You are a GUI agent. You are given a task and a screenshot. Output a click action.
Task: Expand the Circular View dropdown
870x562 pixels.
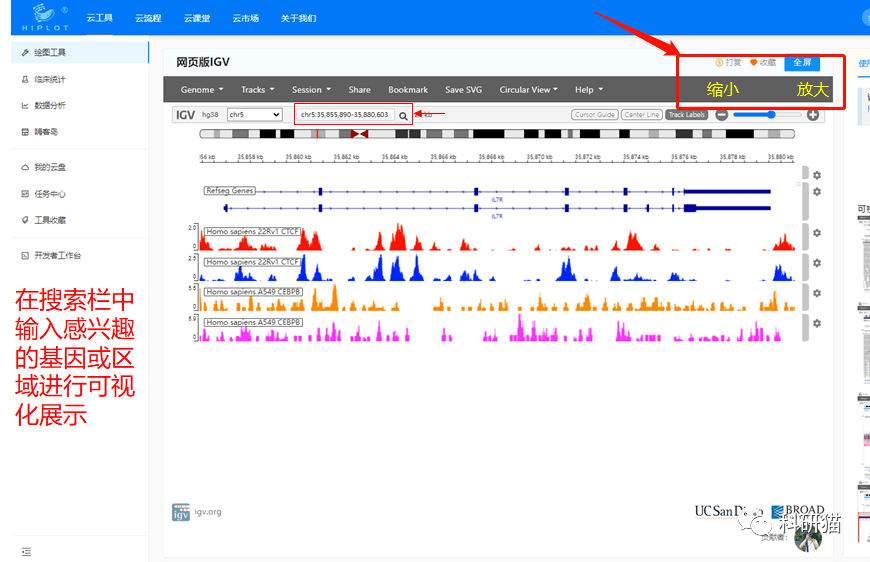point(529,90)
